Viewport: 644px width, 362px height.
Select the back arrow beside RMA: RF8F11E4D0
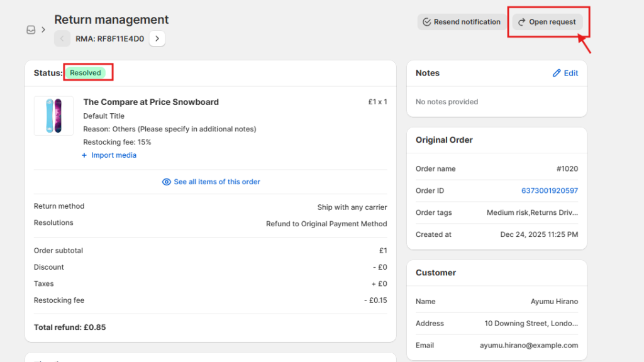(x=62, y=38)
